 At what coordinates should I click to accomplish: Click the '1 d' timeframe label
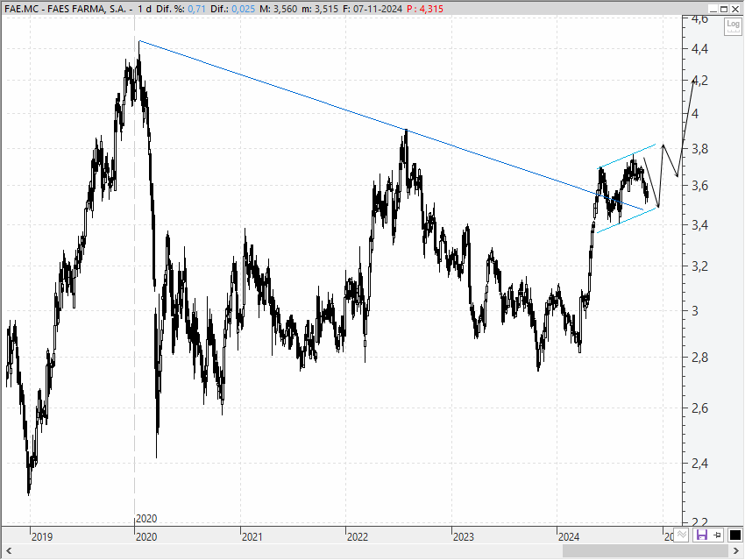(x=144, y=9)
